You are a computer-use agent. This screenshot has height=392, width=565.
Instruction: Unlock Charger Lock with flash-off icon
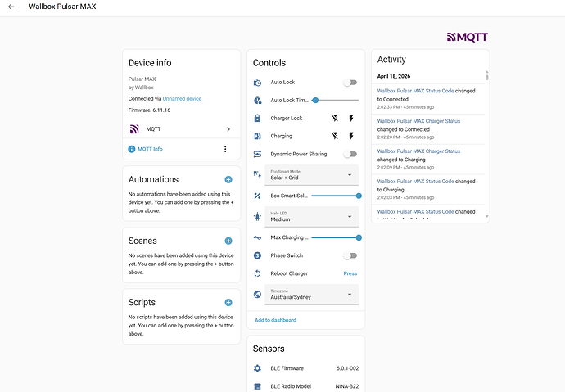[x=335, y=118]
